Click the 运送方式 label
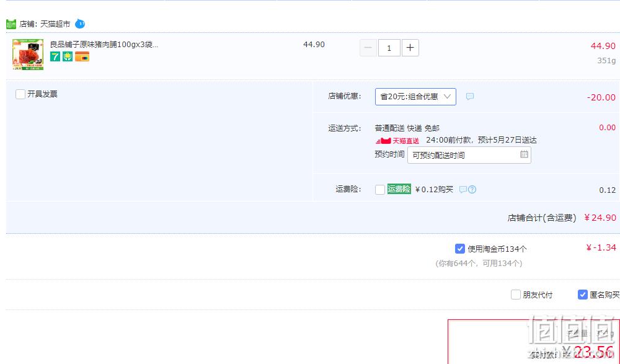The width and height of the screenshot is (620, 364). pos(345,128)
